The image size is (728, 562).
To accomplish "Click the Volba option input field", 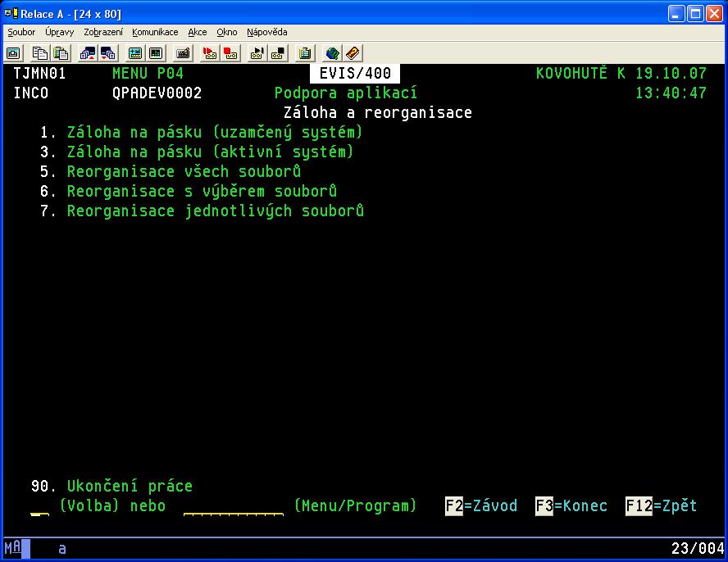I will (39, 506).
